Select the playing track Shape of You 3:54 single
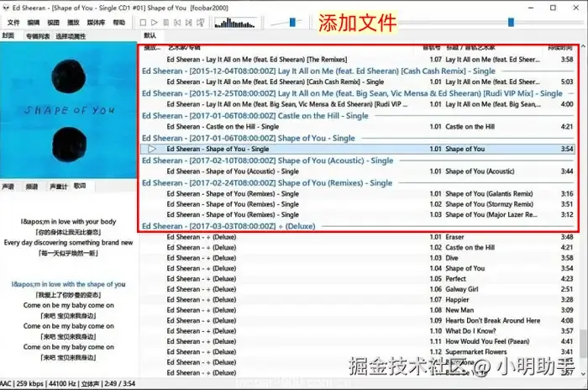 tap(357, 149)
